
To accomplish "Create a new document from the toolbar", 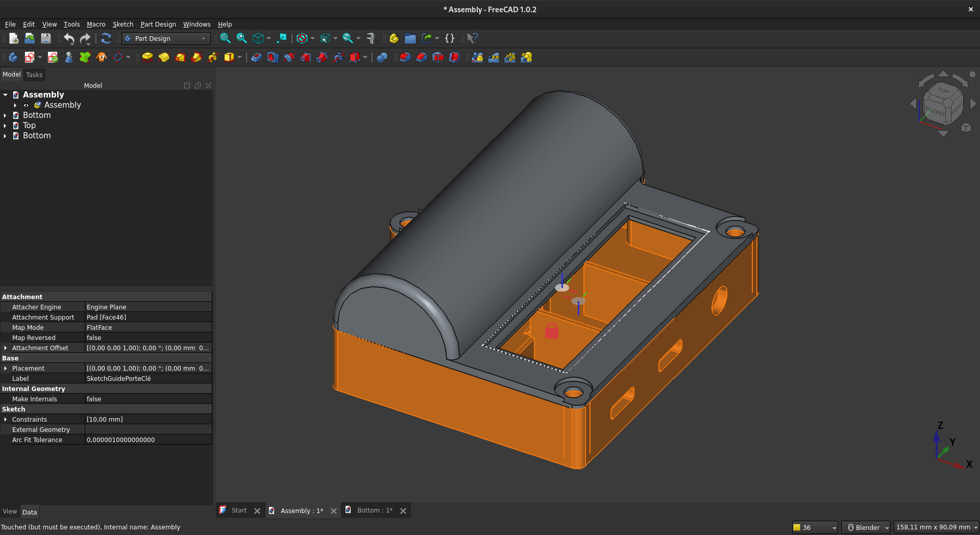I will click(14, 38).
